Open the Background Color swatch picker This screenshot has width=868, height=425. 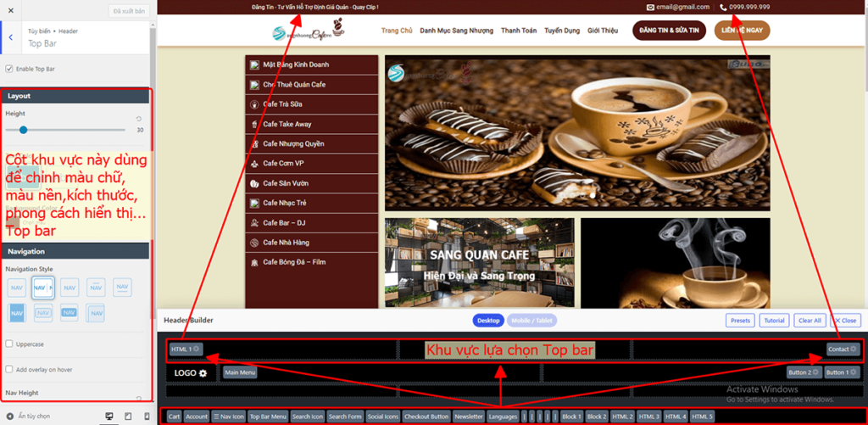coord(13,222)
